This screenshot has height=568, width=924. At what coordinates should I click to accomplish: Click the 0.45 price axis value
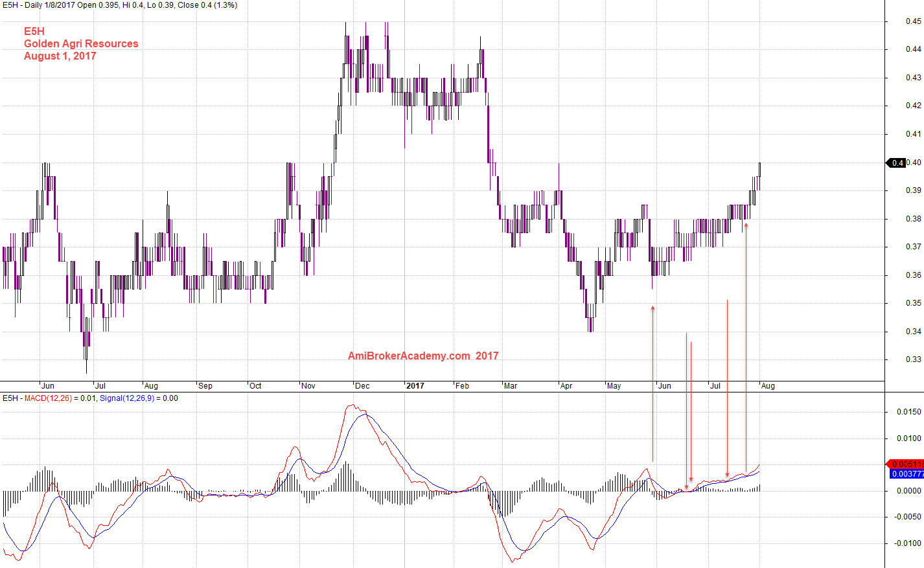click(x=913, y=21)
